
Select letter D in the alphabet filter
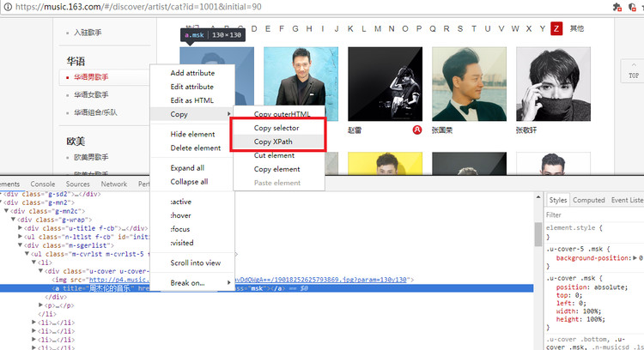[254, 28]
